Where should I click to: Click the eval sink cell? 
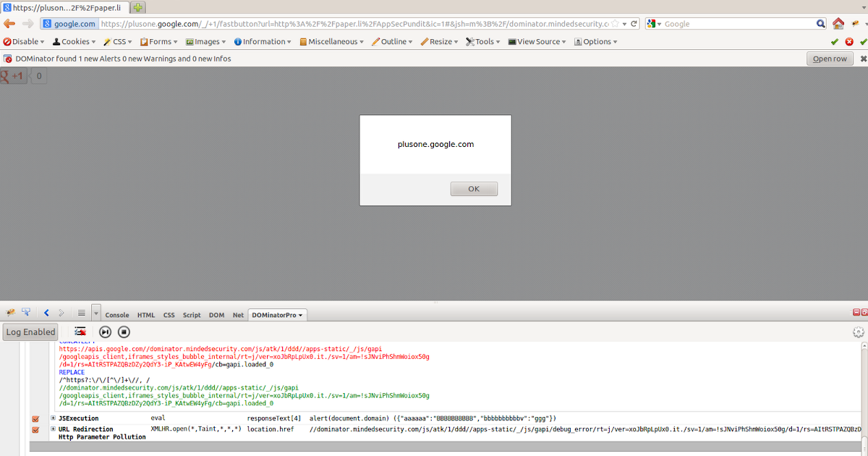point(158,418)
